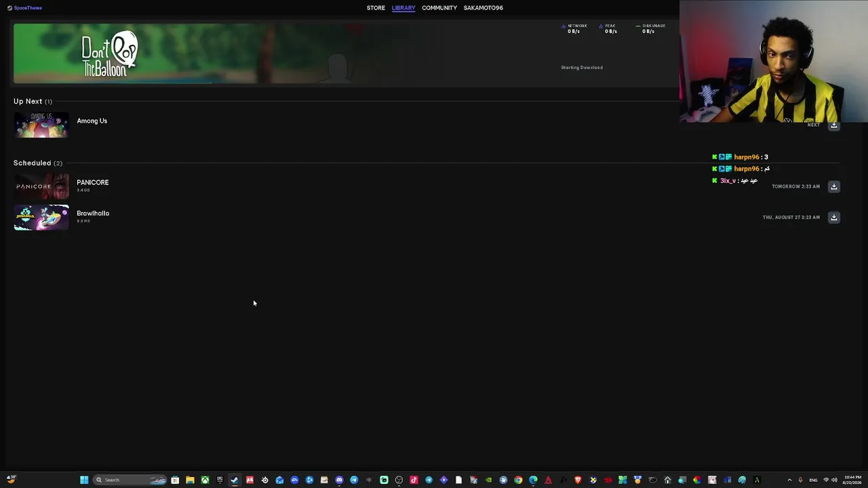Open File Explorer from the taskbar
The width and height of the screenshot is (868, 488).
pos(190,480)
